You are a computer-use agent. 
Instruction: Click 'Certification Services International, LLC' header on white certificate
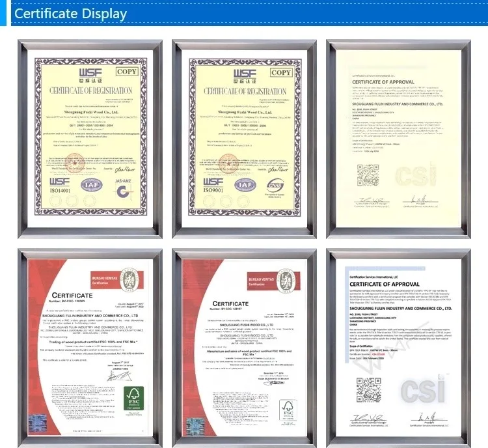tap(373, 277)
